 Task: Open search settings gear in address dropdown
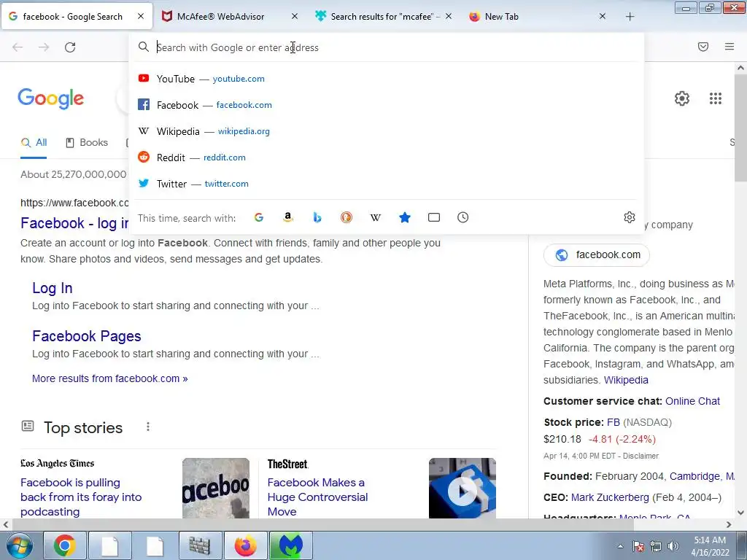pos(630,217)
